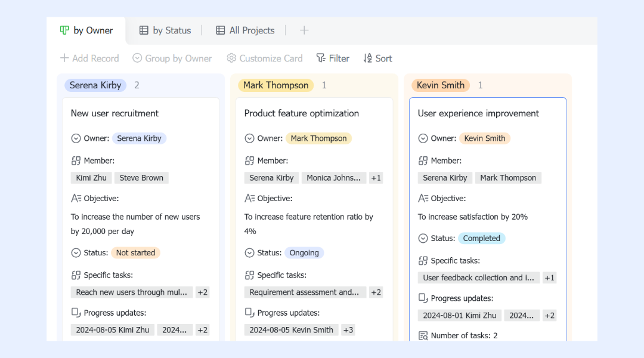The image size is (644, 358).
Task: Click Progress updates icon in User experience improvement card
Action: [x=423, y=298]
